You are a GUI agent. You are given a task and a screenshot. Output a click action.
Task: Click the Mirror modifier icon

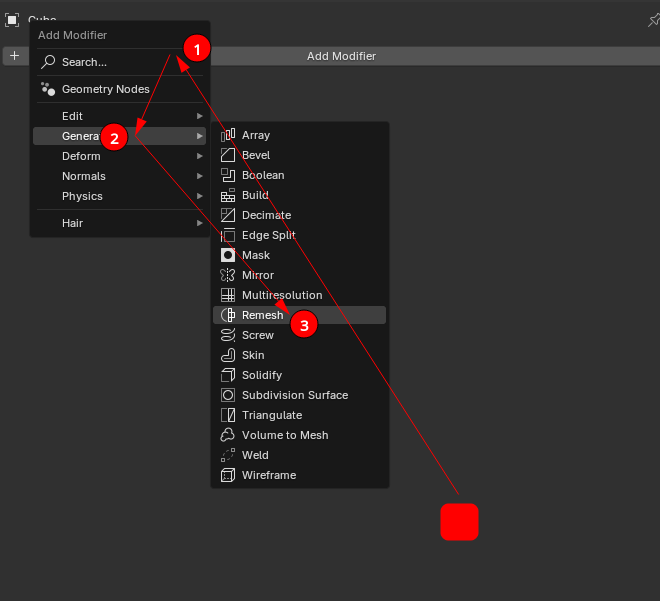[x=228, y=275]
